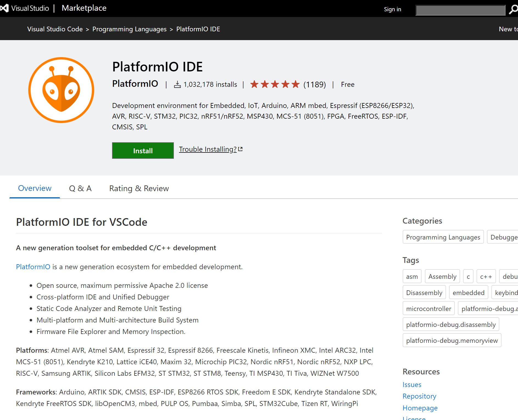Click the Resources heading
The width and height of the screenshot is (518, 420).
pos(421,372)
